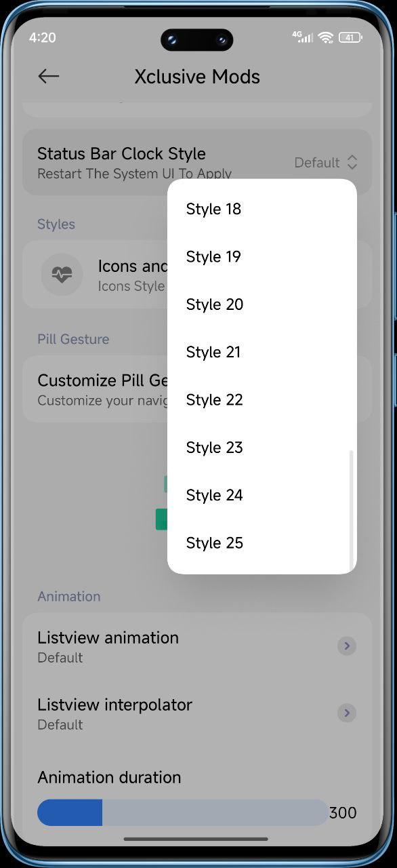Tap the Listview animation row
397x868 pixels.
[x=197, y=646]
